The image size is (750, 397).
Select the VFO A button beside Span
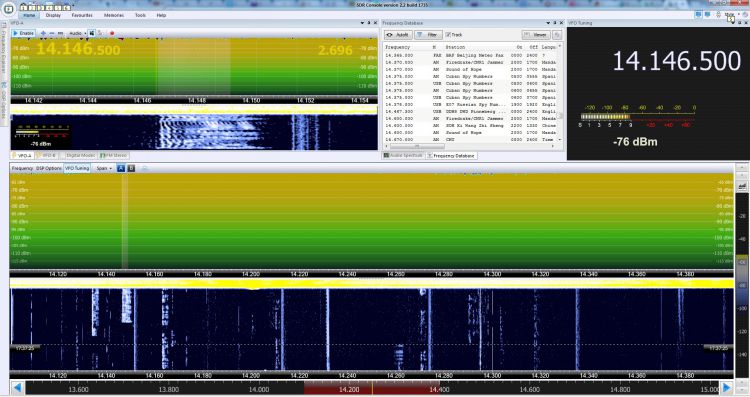click(121, 168)
